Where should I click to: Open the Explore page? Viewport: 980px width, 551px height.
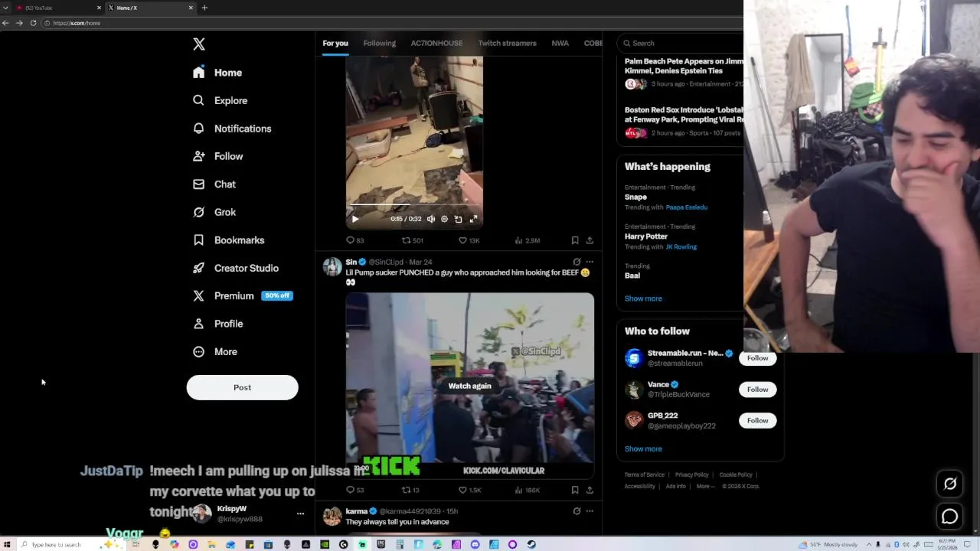click(220, 100)
